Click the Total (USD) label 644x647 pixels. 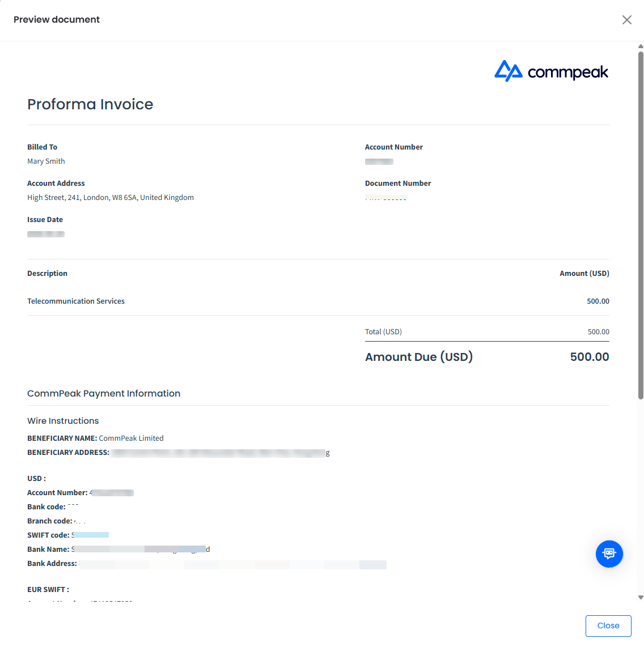(383, 332)
